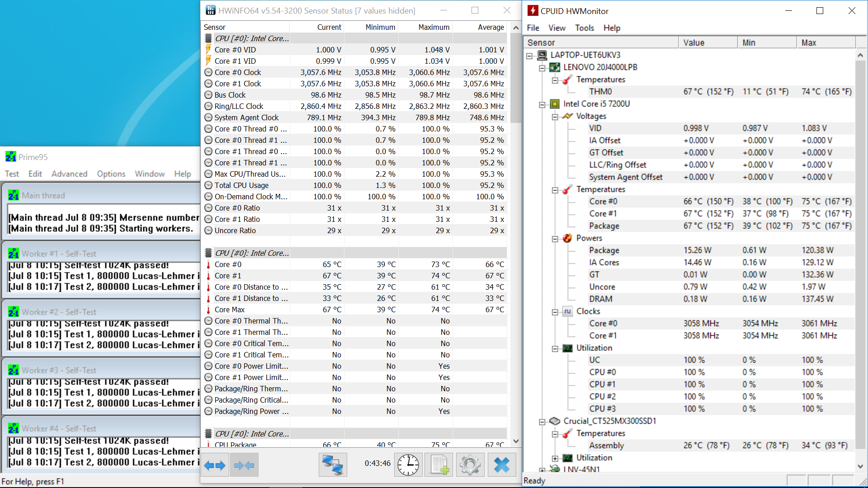
Task: Collapse the Clocks section in HWMonitor
Action: pyautogui.click(x=555, y=312)
